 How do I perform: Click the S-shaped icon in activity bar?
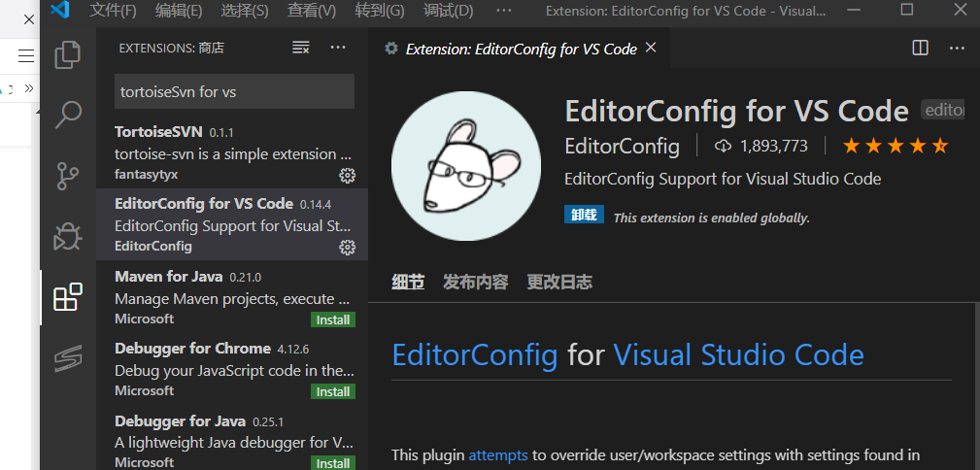(x=67, y=358)
